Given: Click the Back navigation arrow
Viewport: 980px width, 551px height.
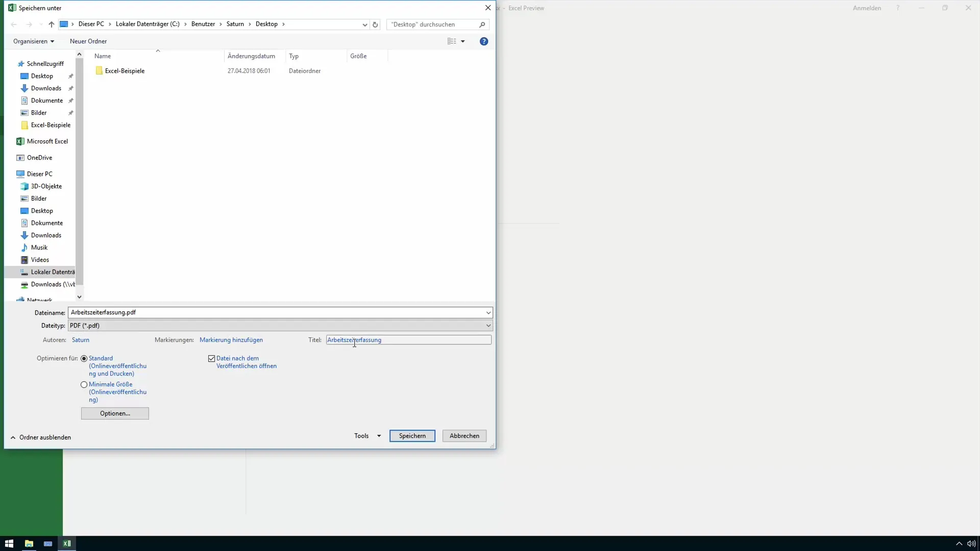Looking at the screenshot, I should pos(14,24).
